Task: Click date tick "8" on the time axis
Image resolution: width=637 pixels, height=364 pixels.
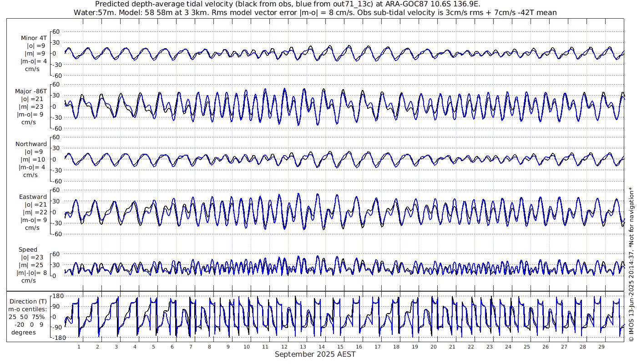Action: tap(209, 347)
